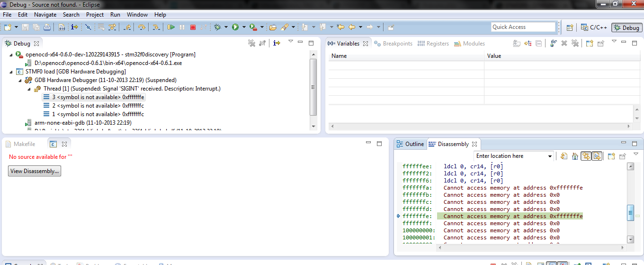Click the Step Over toolbar icon
The height and width of the screenshot is (265, 644).
[x=142, y=27]
